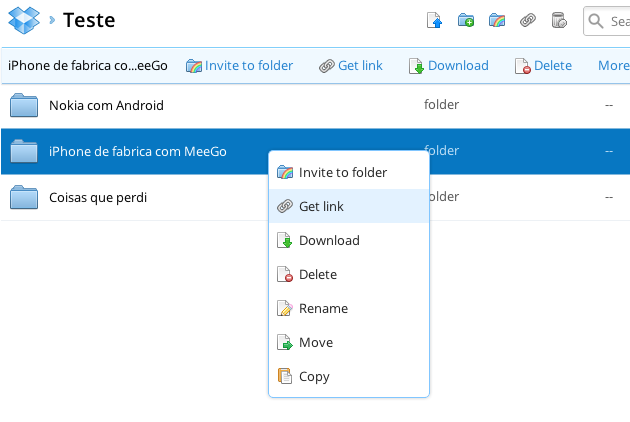Image resolution: width=630 pixels, height=422 pixels.
Task: Click Get link in the action bar
Action: [x=360, y=66]
